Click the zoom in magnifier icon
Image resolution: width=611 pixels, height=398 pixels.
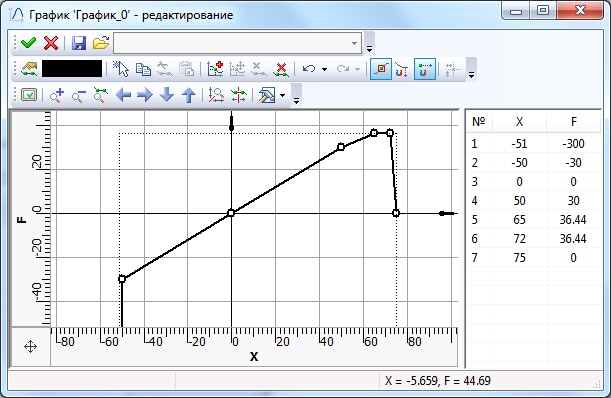(57, 95)
